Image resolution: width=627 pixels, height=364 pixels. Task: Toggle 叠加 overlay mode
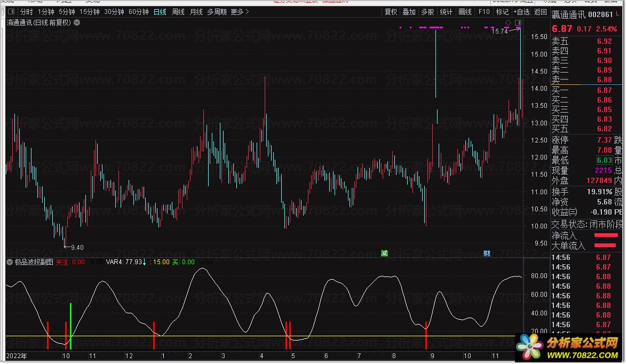tap(409, 12)
